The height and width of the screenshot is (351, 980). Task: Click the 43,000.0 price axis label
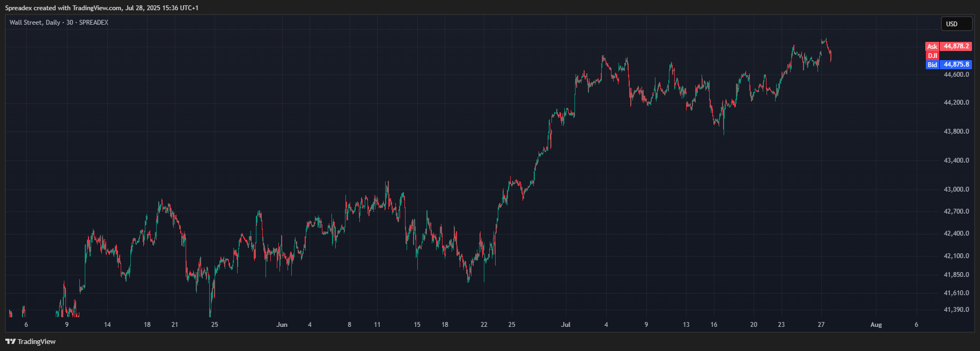956,189
